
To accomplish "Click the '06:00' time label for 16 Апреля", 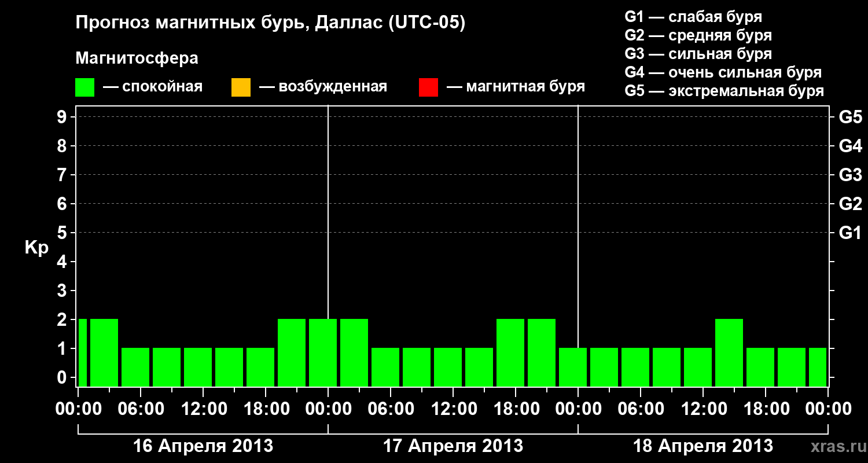I will click(141, 409).
